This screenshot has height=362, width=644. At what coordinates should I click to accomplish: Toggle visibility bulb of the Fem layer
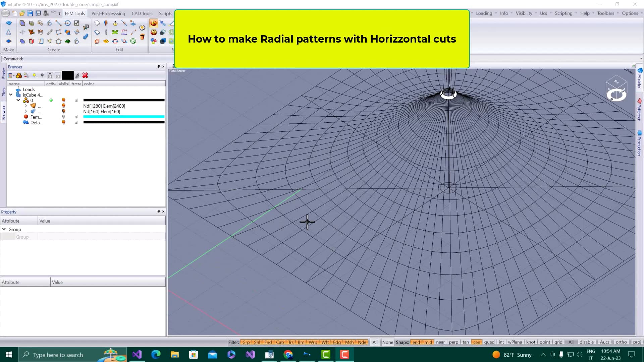[64, 117]
